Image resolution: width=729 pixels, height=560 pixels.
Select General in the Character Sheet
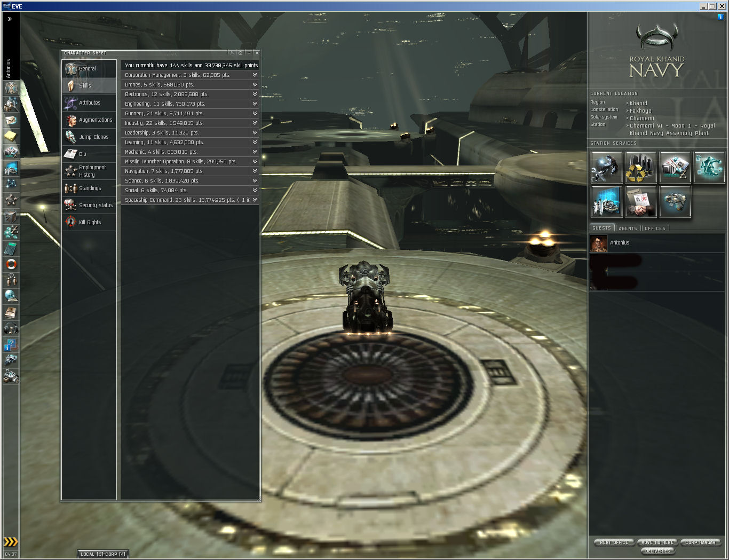(89, 69)
